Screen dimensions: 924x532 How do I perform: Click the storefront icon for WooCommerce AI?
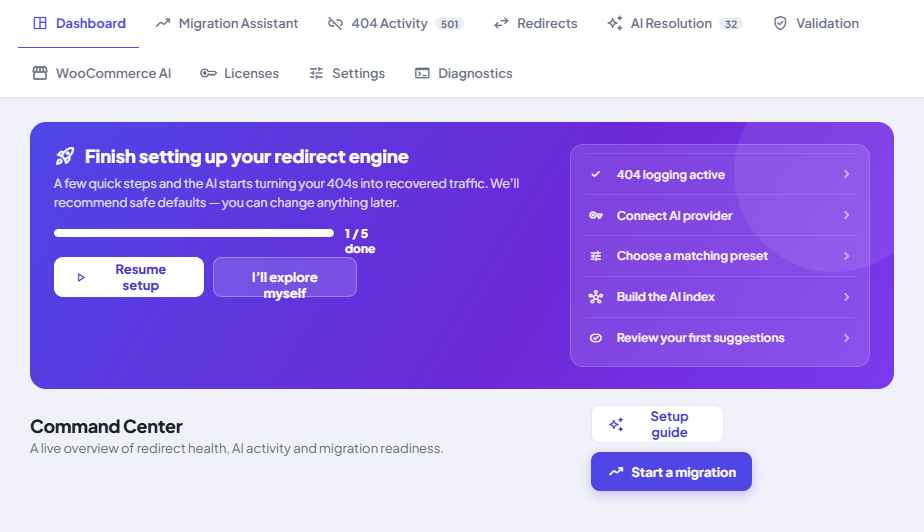[39, 73]
